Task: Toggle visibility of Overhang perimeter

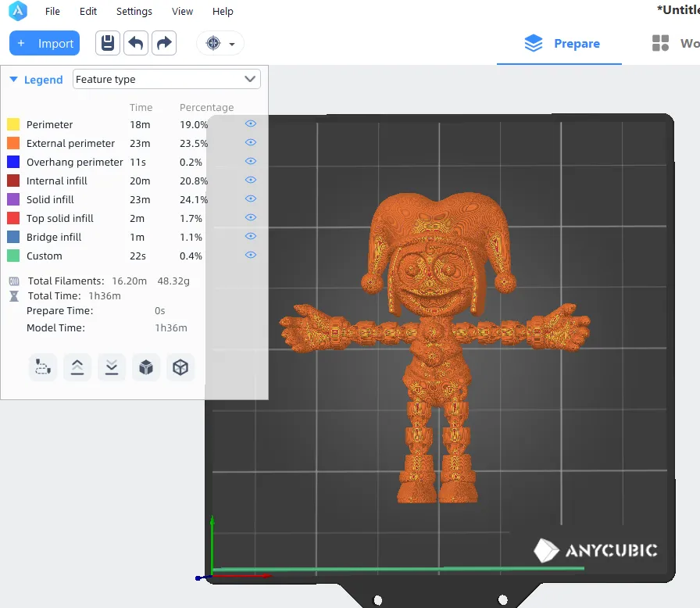Action: (251, 161)
